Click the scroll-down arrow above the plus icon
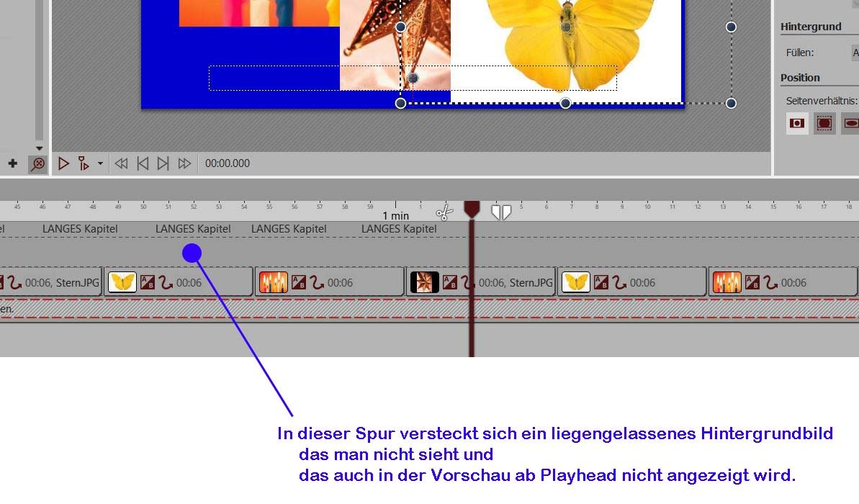 click(39, 148)
